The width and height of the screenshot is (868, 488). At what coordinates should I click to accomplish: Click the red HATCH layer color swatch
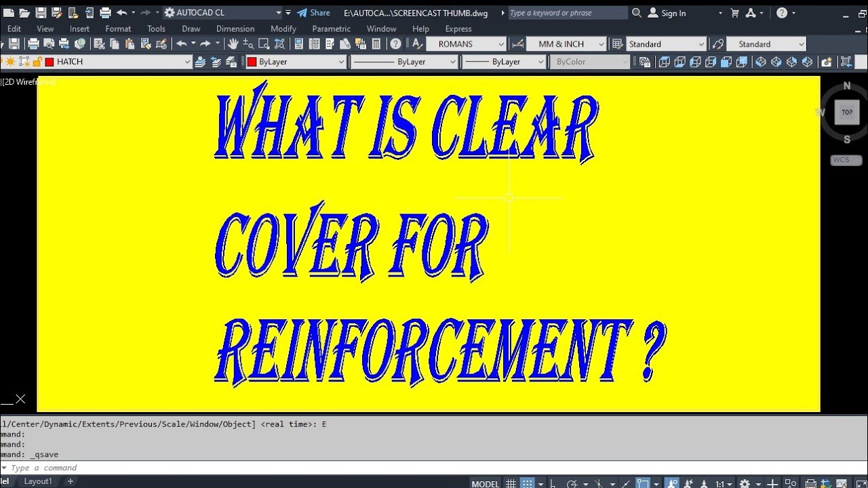pos(49,62)
